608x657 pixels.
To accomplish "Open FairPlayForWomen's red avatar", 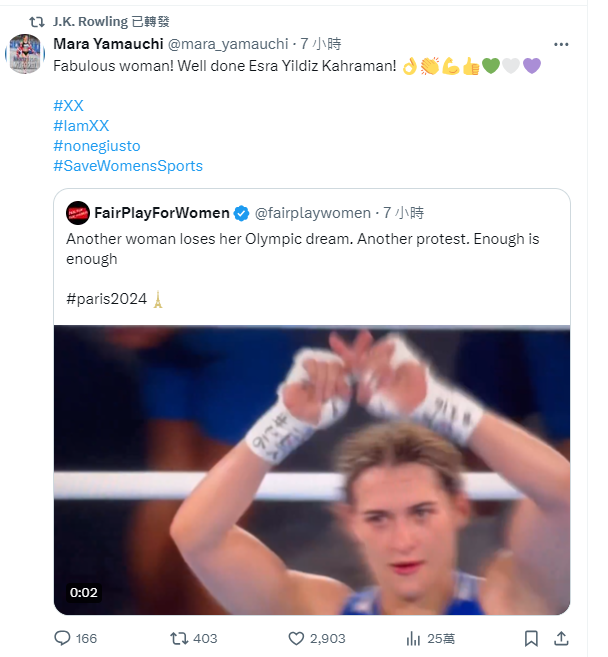I will (78, 213).
